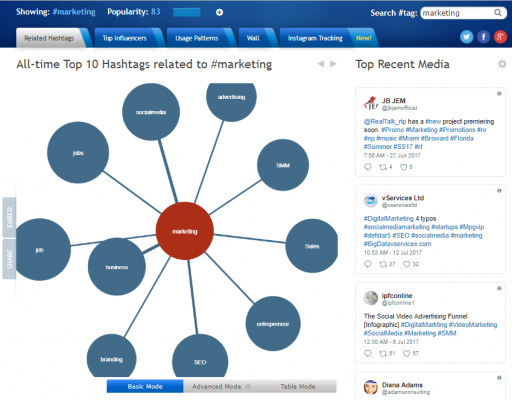
Task: Click the plus icon beside Popularity bar
Action: 219,12
